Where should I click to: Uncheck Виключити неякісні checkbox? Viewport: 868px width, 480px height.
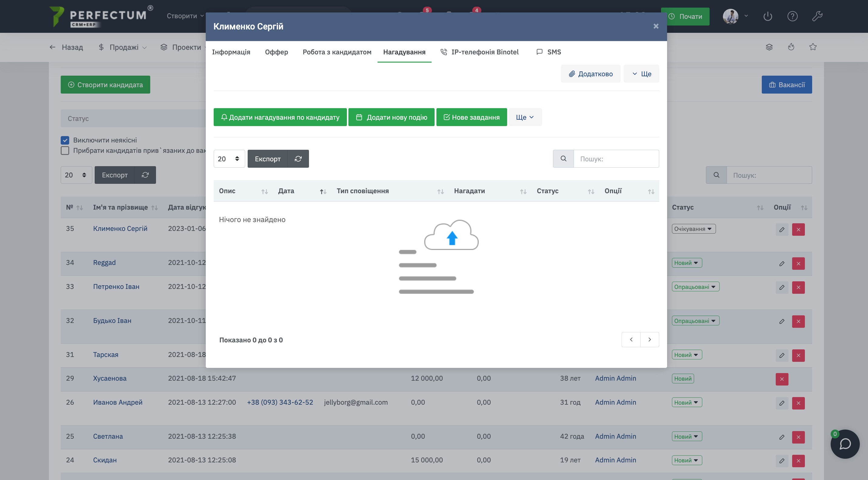(65, 140)
